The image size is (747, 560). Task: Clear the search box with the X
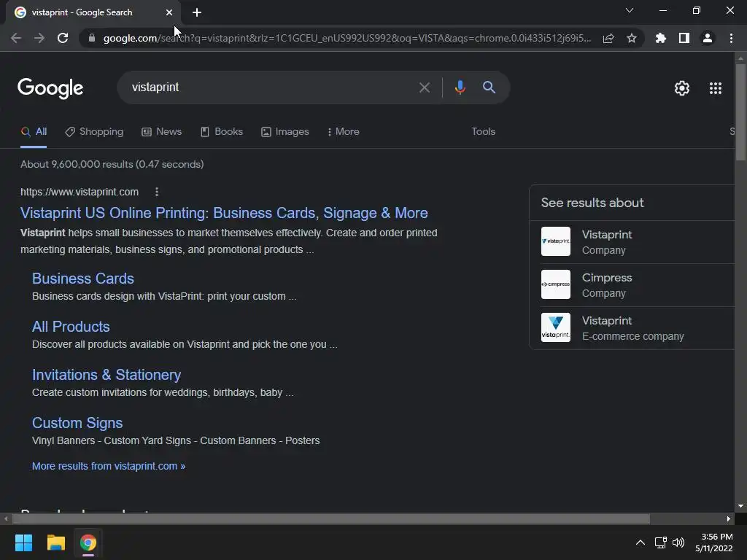coord(425,87)
